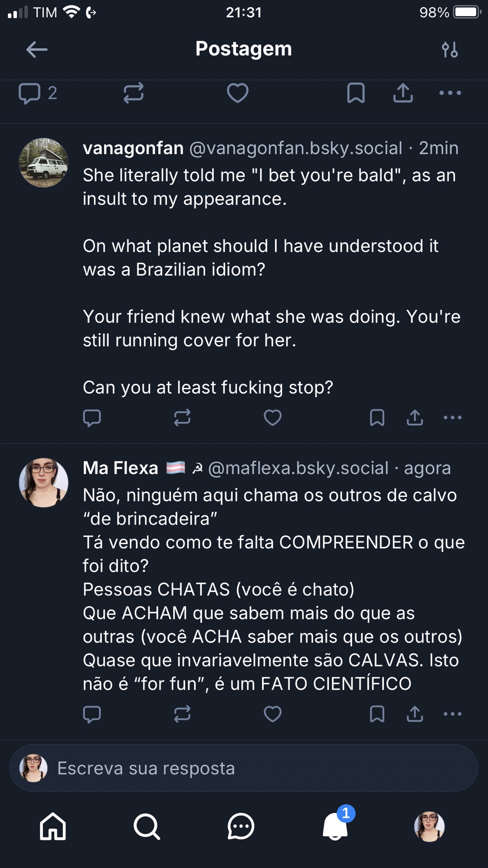Open thread settings filter icon
488x868 pixels.
450,49
